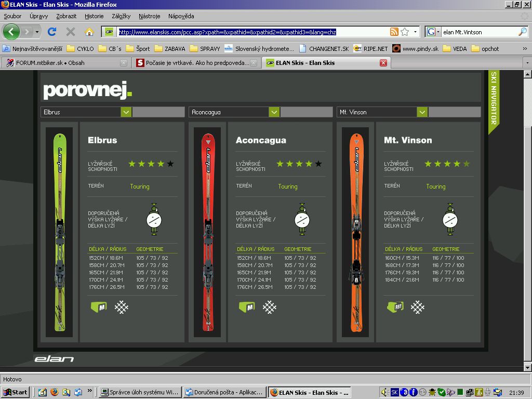The image size is (532, 399).
Task: Open the Záložky menu
Action: (121, 16)
